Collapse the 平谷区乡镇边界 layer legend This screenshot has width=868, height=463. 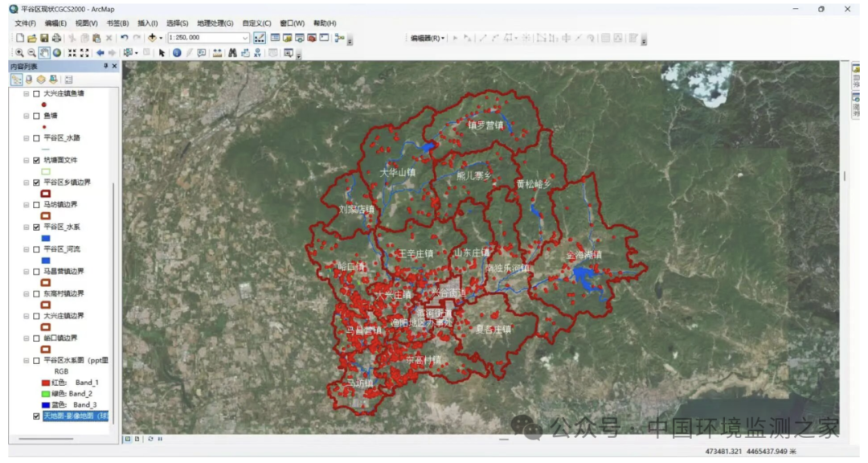[26, 182]
